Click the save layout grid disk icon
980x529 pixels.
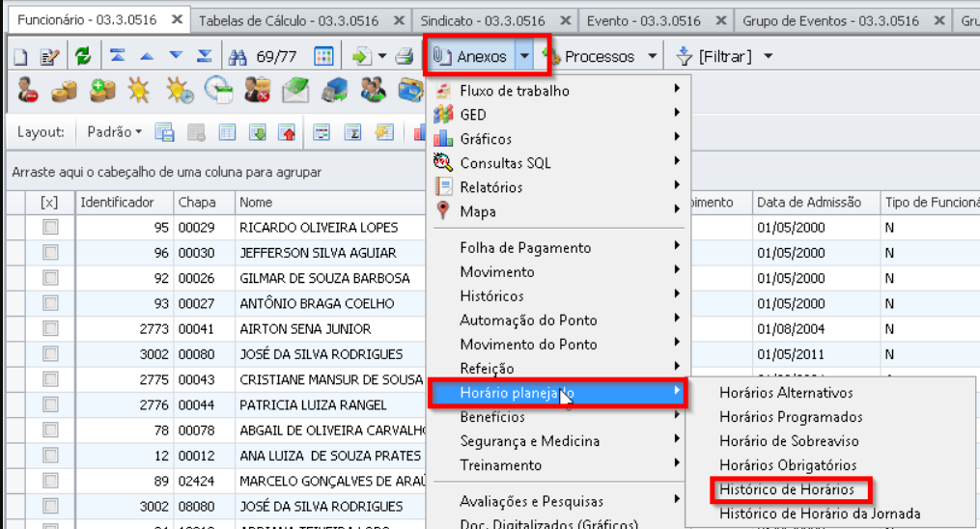pyautogui.click(x=164, y=132)
